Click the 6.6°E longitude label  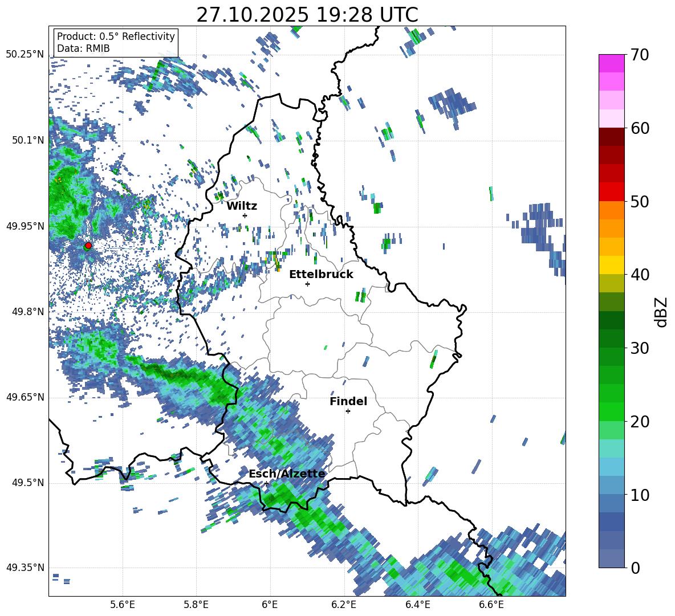pos(491,605)
